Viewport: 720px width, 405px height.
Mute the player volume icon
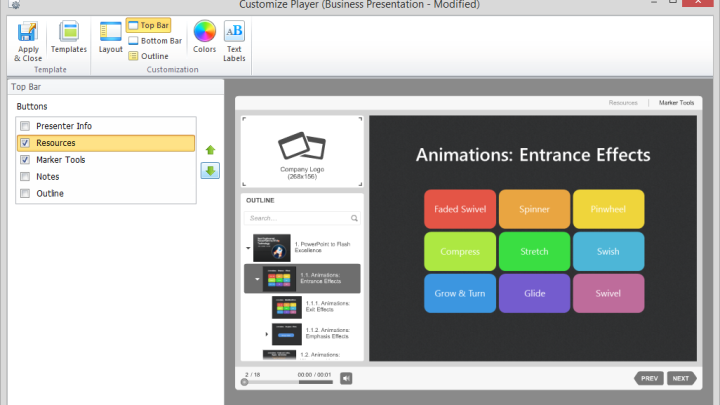[346, 378]
